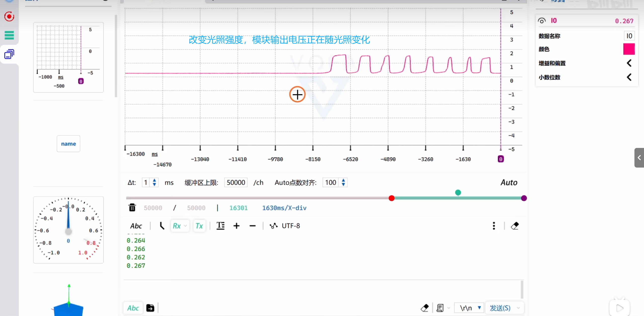644x316 pixels.
Task: Open the three-dot more options menu
Action: (x=494, y=226)
